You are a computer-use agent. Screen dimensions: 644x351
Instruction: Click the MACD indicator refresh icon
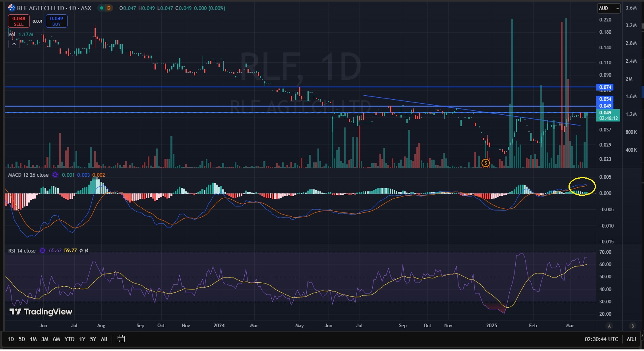pyautogui.click(x=55, y=175)
